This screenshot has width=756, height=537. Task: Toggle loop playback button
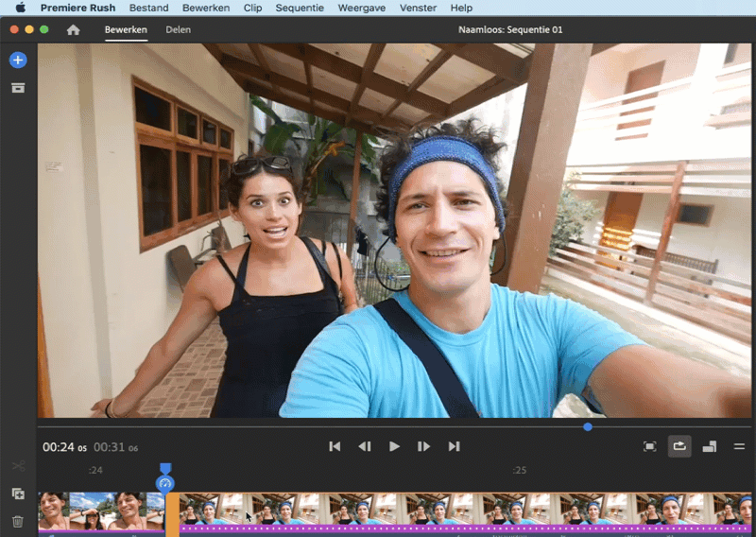(x=679, y=446)
